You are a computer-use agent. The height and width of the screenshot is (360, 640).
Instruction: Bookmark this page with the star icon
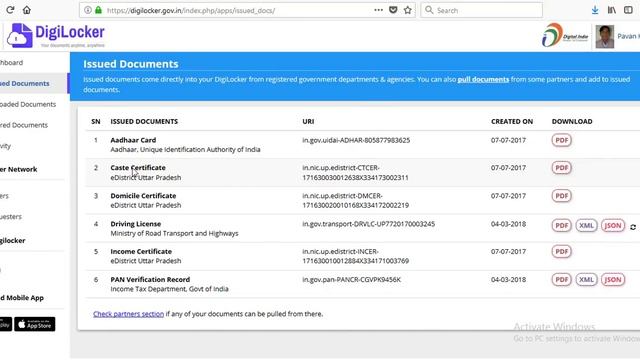407,10
